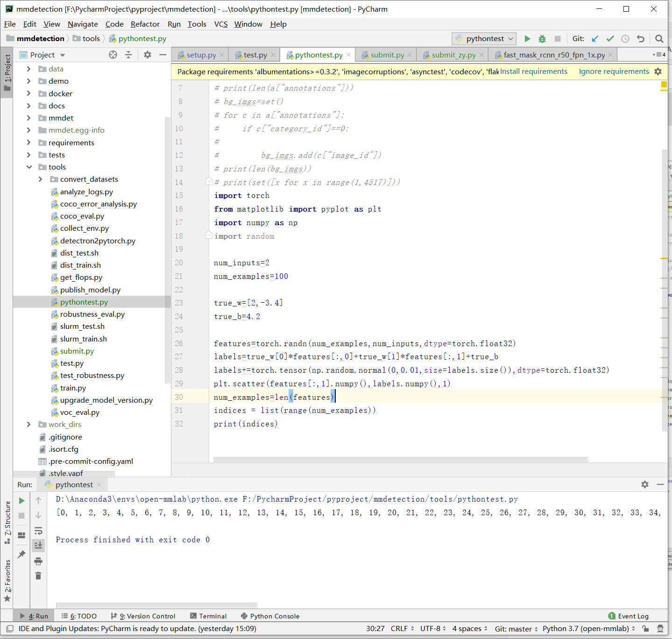Viewport: 672px width, 639px height.
Task: Click Install requirements link
Action: tap(533, 71)
